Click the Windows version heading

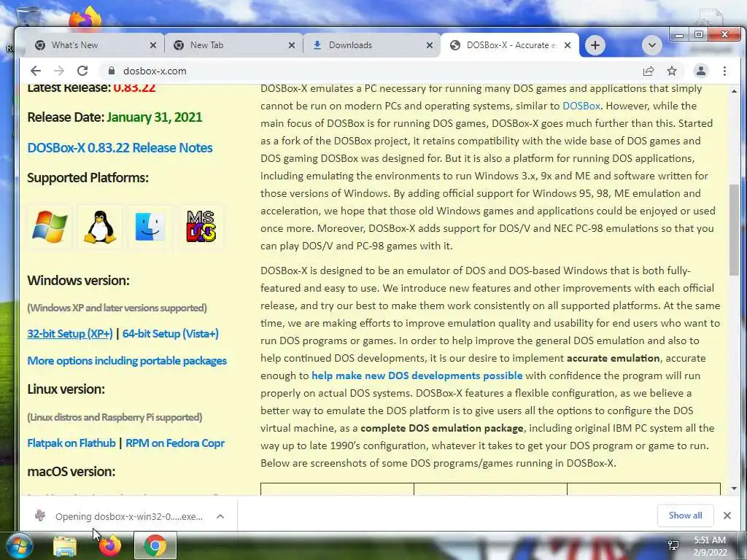pyautogui.click(x=78, y=281)
